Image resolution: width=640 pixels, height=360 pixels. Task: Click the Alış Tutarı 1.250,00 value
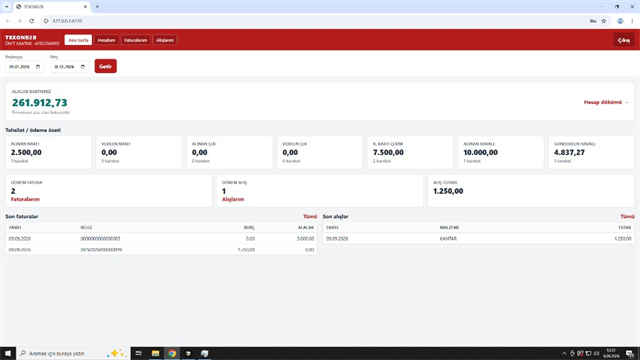tap(448, 191)
